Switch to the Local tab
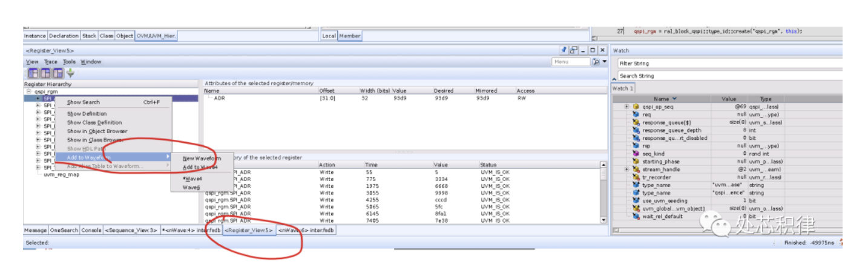The width and height of the screenshot is (868, 270). (329, 36)
